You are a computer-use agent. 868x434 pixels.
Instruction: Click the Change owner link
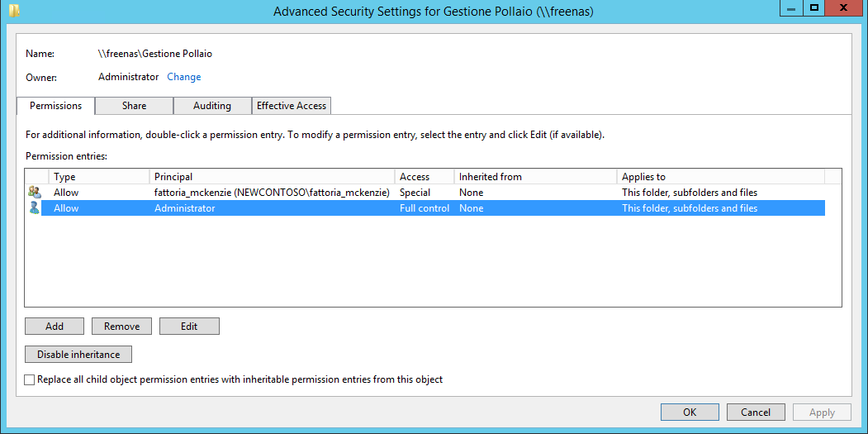coord(184,77)
